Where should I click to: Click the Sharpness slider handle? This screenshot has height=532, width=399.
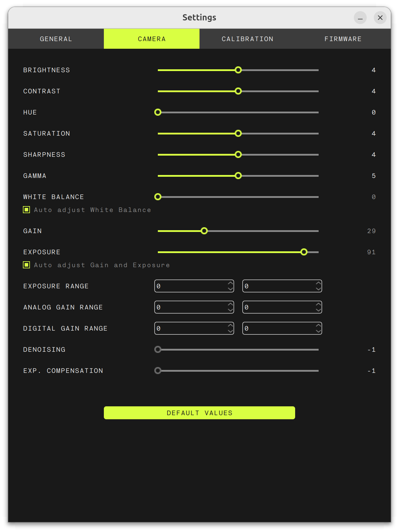[x=238, y=154]
